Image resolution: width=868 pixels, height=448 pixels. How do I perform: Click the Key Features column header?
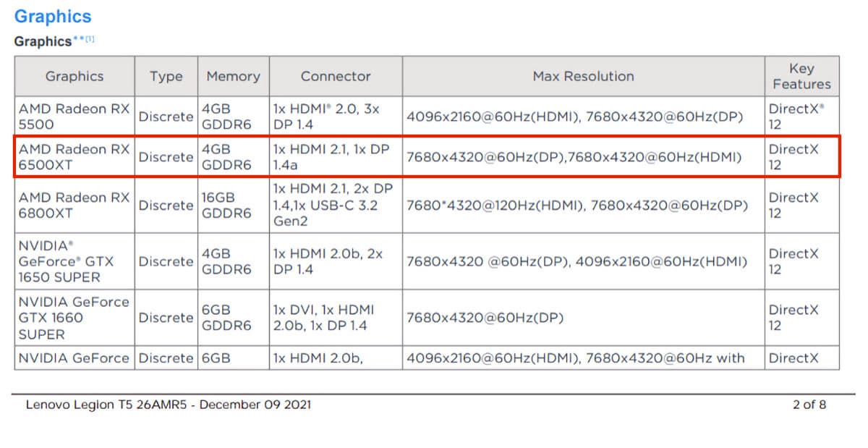click(x=801, y=76)
